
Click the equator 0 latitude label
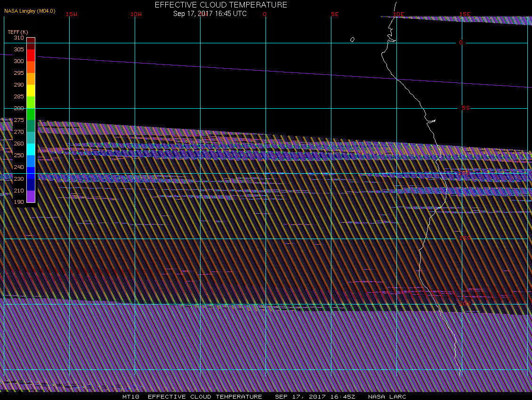pyautogui.click(x=461, y=42)
